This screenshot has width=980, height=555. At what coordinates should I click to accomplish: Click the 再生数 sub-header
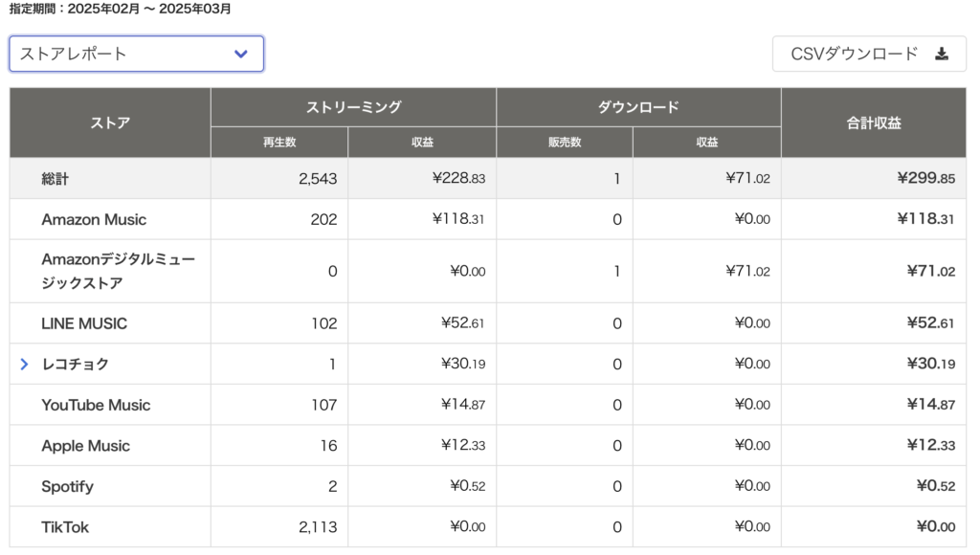click(279, 142)
